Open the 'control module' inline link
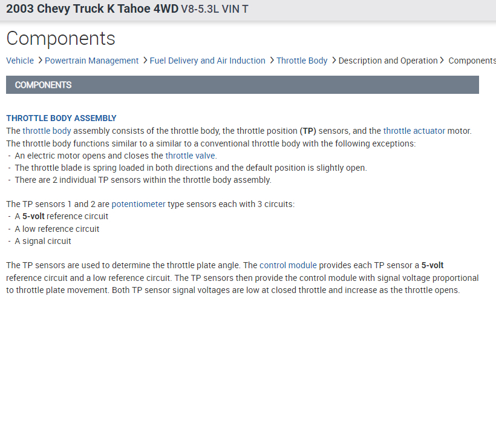 tap(288, 265)
